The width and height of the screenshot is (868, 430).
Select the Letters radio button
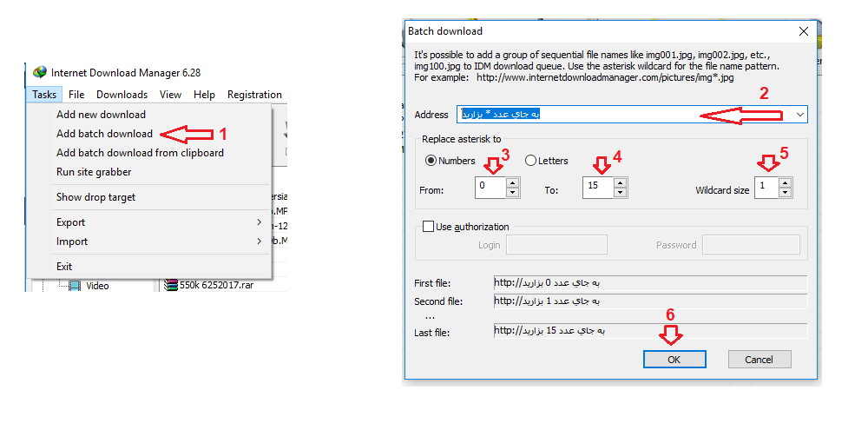click(x=530, y=161)
